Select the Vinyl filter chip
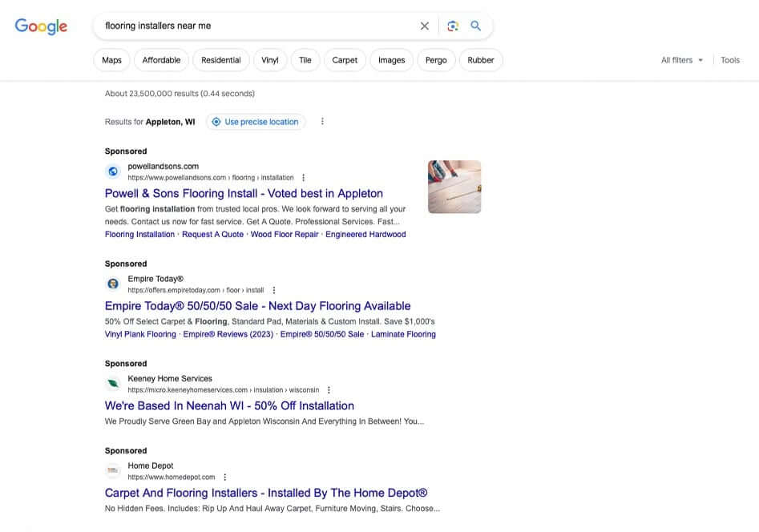 [270, 60]
